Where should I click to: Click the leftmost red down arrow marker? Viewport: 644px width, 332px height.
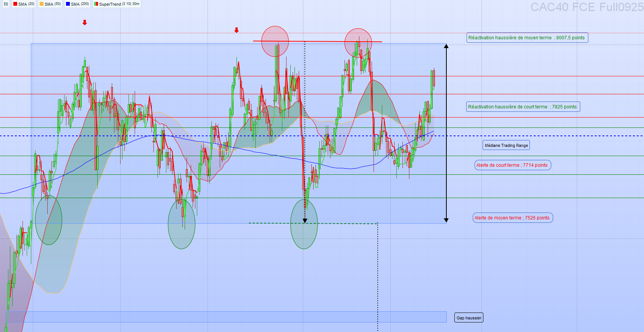tap(85, 23)
